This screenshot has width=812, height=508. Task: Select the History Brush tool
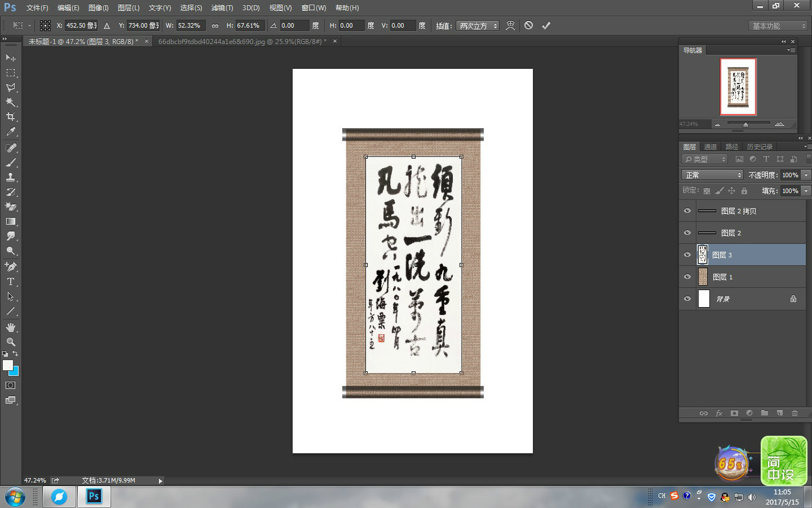(x=11, y=192)
